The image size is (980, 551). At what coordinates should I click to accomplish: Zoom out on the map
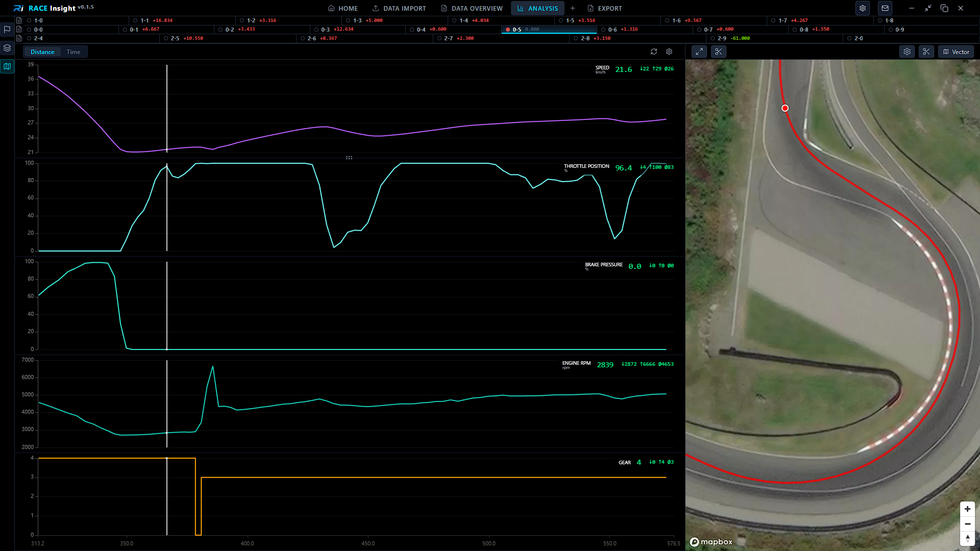click(x=967, y=524)
